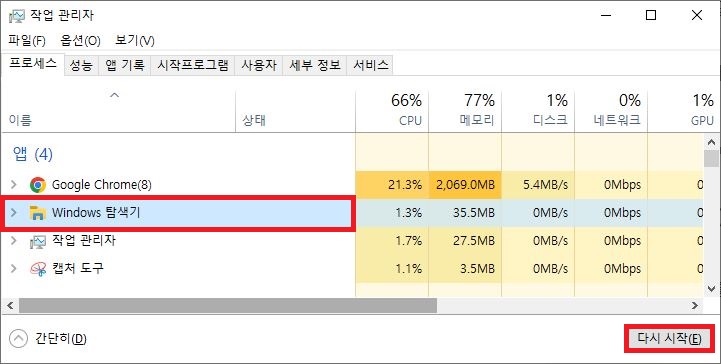Switch to the 서비스 tab
The image size is (721, 364).
[371, 65]
